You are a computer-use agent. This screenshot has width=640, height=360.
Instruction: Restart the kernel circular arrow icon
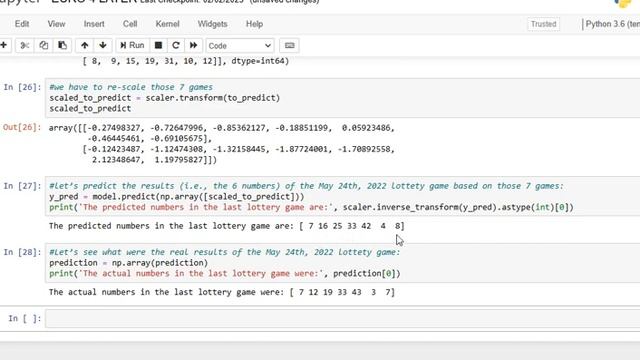point(176,45)
